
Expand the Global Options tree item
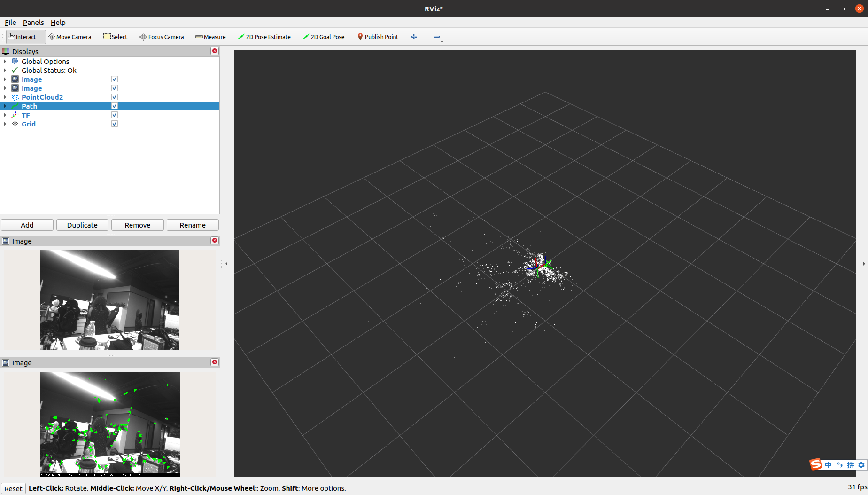coord(5,61)
